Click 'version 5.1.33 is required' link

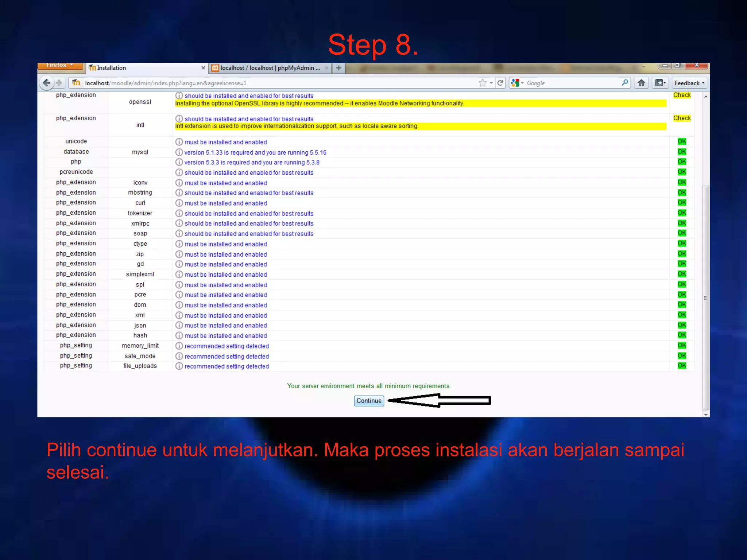click(x=255, y=152)
